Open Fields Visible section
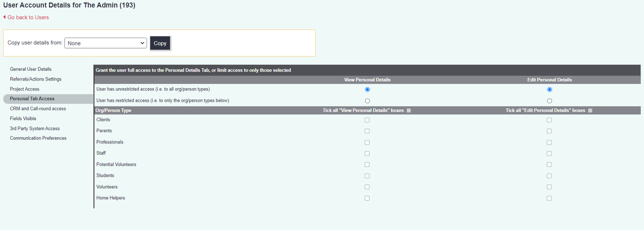The image size is (644, 230). (x=23, y=118)
